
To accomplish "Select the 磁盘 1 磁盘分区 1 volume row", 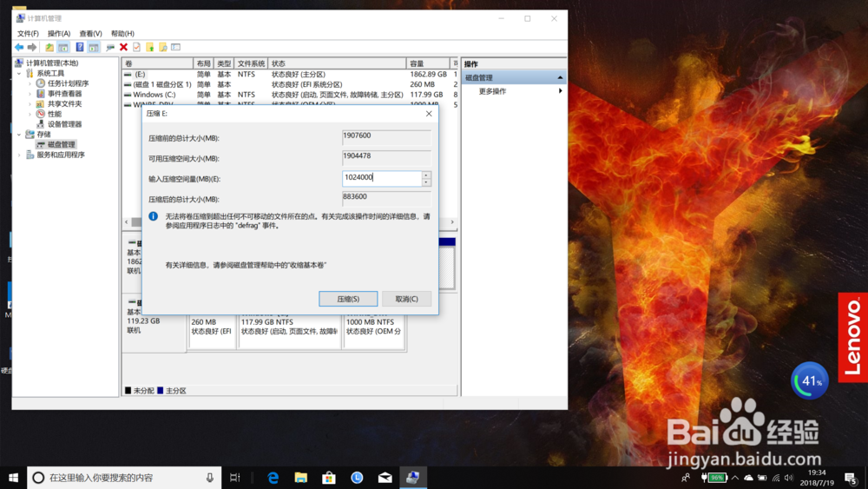I will click(x=291, y=84).
